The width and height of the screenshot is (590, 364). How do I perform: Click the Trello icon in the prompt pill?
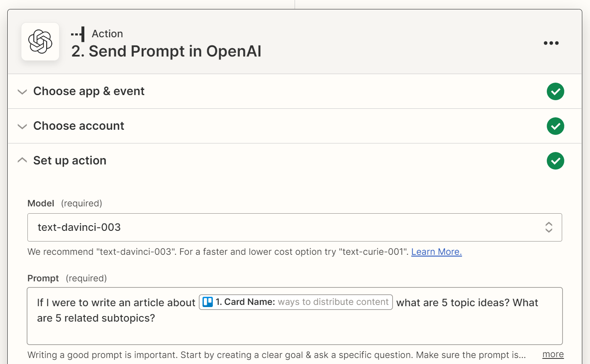pyautogui.click(x=208, y=302)
